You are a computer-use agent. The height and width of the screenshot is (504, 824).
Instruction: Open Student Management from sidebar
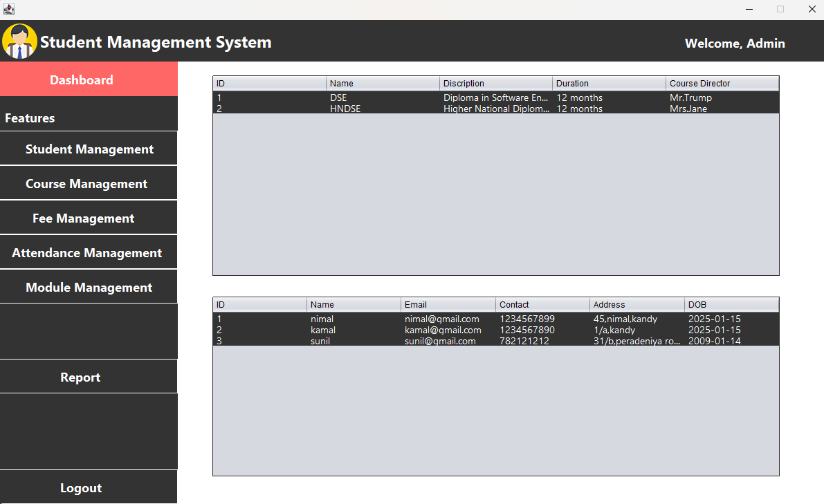pyautogui.click(x=89, y=149)
